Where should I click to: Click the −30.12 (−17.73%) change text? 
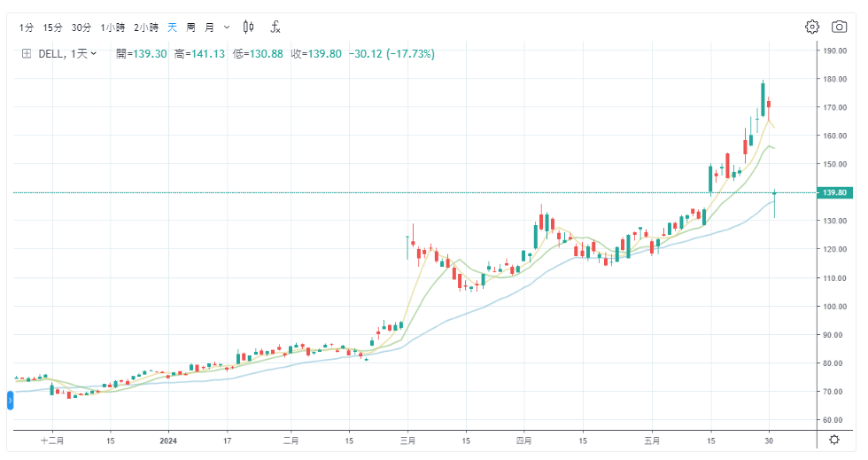(391, 54)
